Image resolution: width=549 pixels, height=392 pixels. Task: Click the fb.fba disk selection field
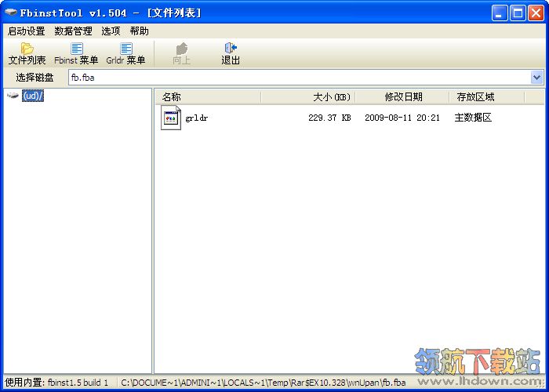[x=300, y=78]
